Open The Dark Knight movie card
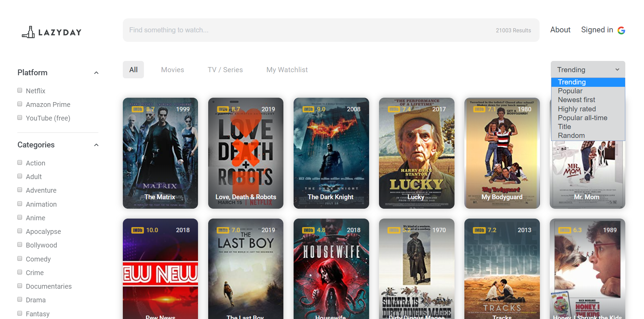Viewport: 644px width, 319px height. [x=331, y=153]
